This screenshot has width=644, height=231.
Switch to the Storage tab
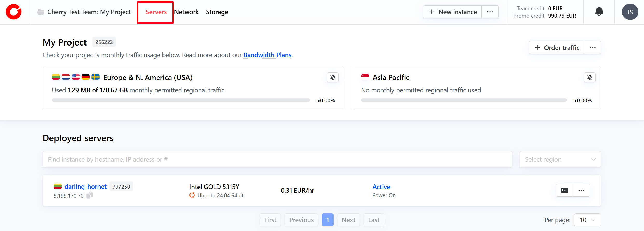tap(217, 12)
